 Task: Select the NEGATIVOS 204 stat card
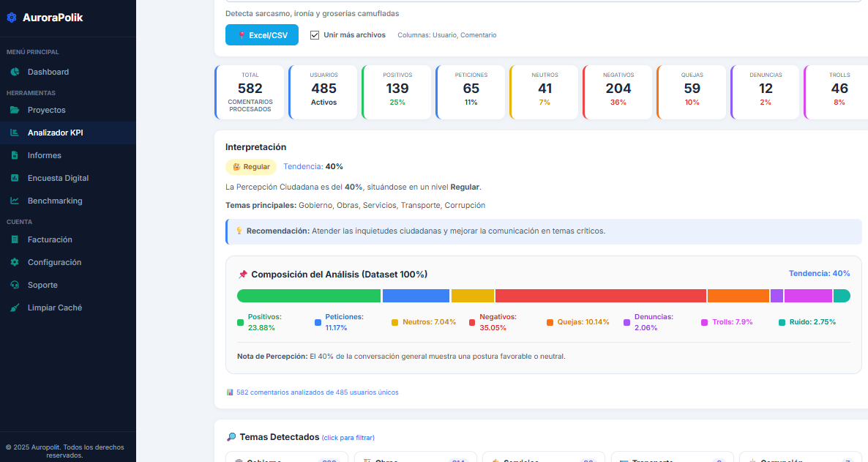point(618,92)
